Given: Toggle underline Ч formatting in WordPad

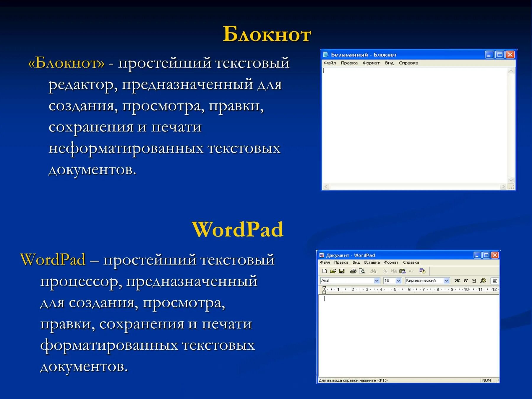Looking at the screenshot, I should pos(474,280).
